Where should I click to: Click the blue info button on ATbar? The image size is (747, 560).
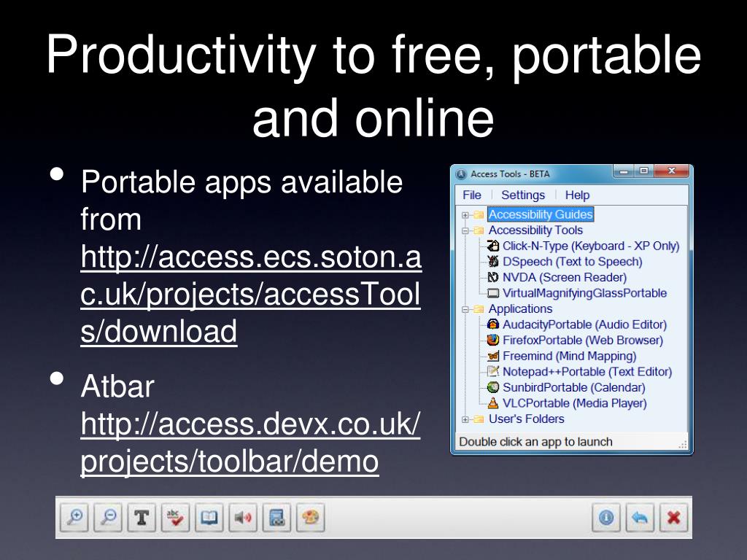tap(606, 518)
